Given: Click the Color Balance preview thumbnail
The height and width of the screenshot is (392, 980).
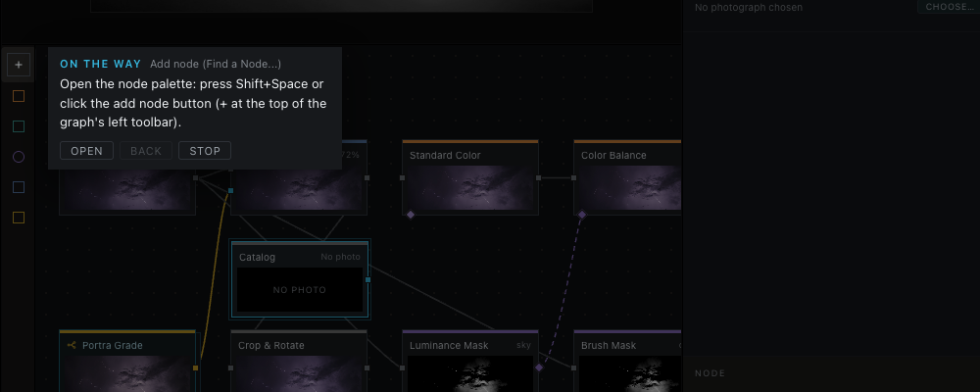Looking at the screenshot, I should pos(630,187).
